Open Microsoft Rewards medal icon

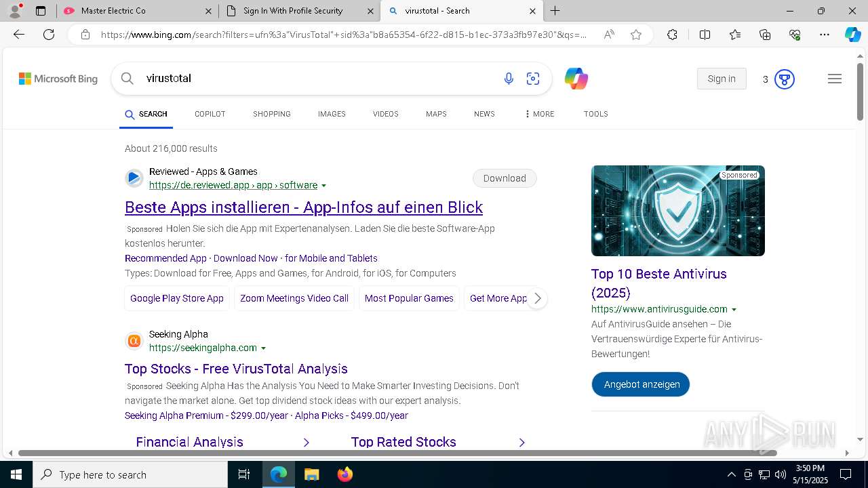[x=785, y=79]
